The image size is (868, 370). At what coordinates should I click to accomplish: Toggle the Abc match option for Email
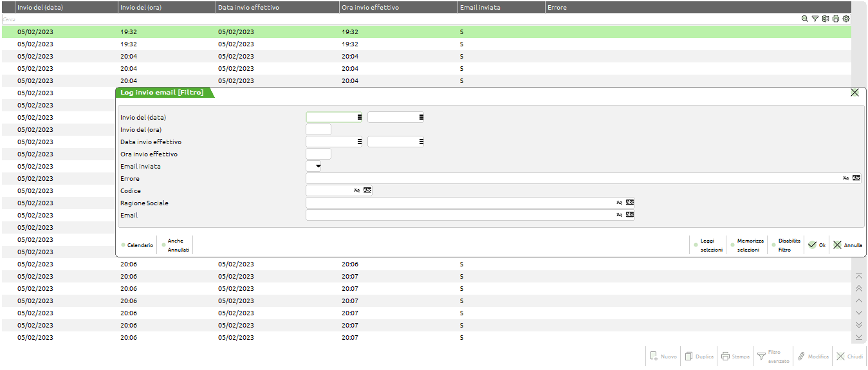coord(630,215)
